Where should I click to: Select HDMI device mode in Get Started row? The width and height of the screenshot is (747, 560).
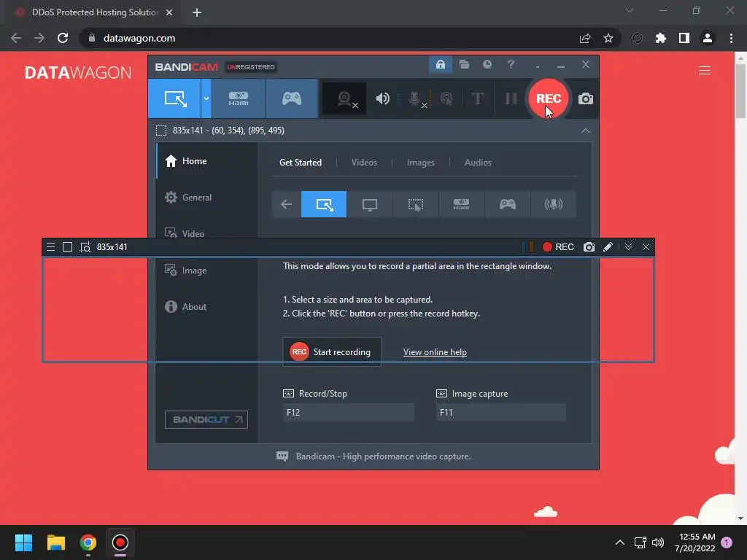[x=461, y=204]
